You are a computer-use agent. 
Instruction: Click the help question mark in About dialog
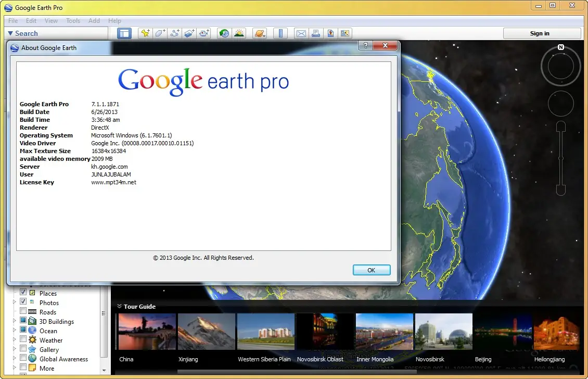pyautogui.click(x=366, y=45)
